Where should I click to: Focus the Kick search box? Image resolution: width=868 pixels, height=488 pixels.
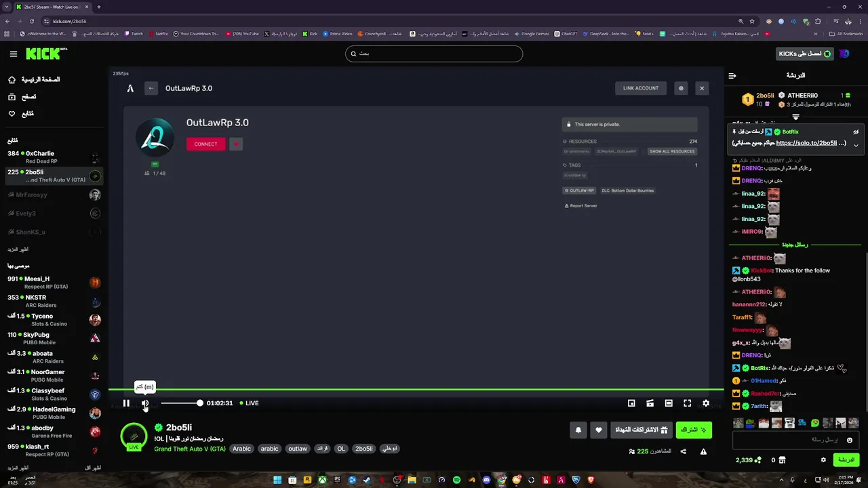coord(434,54)
